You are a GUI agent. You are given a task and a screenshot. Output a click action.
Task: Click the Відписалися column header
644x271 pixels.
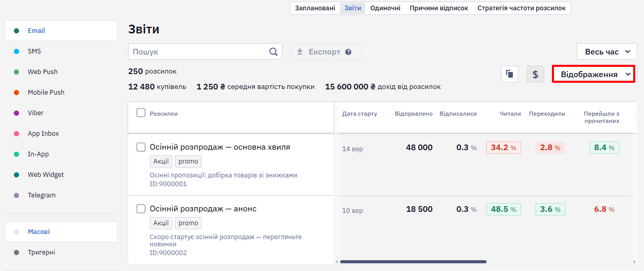tap(458, 114)
